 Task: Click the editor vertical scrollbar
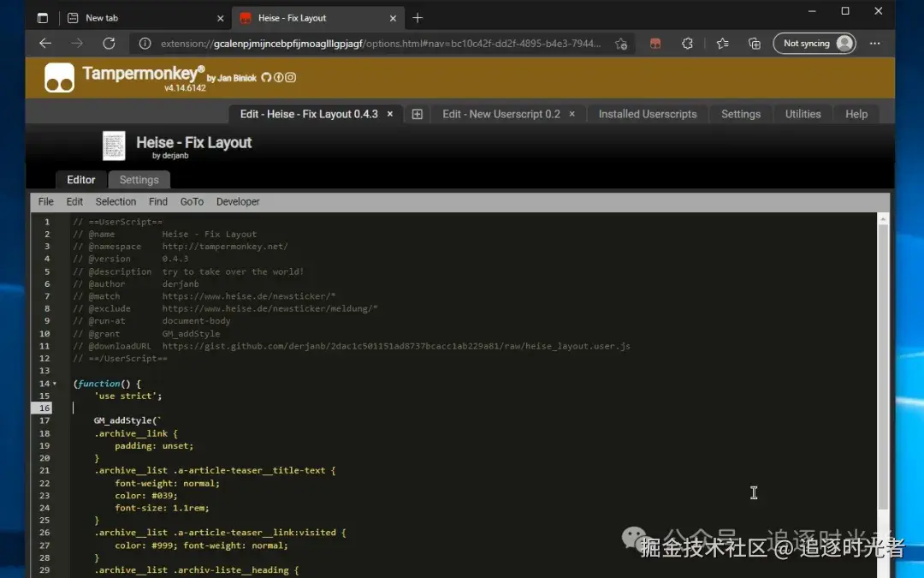tap(883, 366)
